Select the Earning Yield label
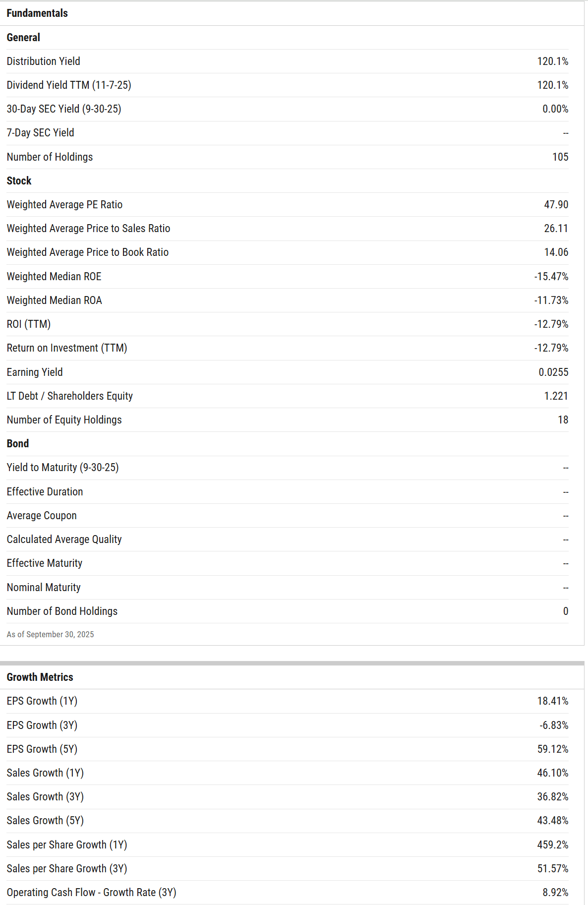The height and width of the screenshot is (905, 588). 35,372
